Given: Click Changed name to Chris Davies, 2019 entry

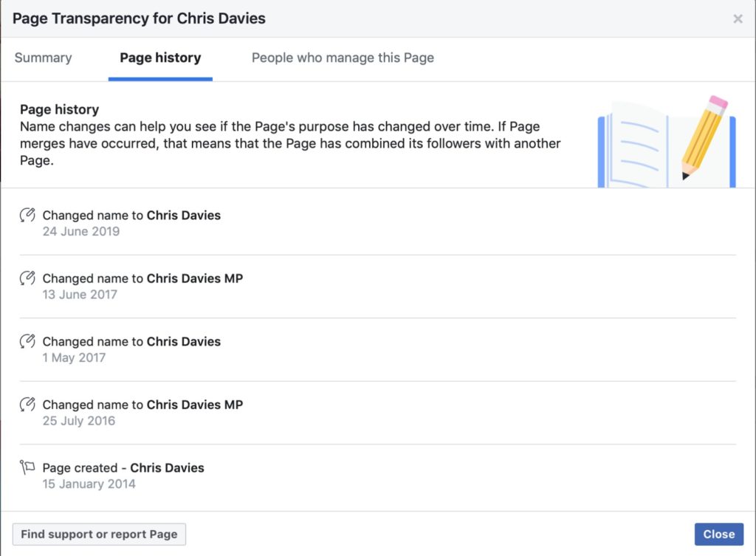Looking at the screenshot, I should pos(131,215).
